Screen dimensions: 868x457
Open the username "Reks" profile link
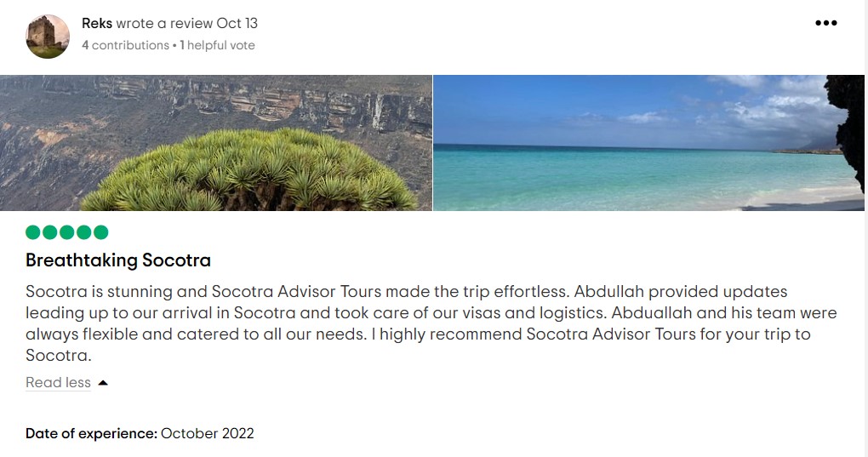(x=97, y=23)
